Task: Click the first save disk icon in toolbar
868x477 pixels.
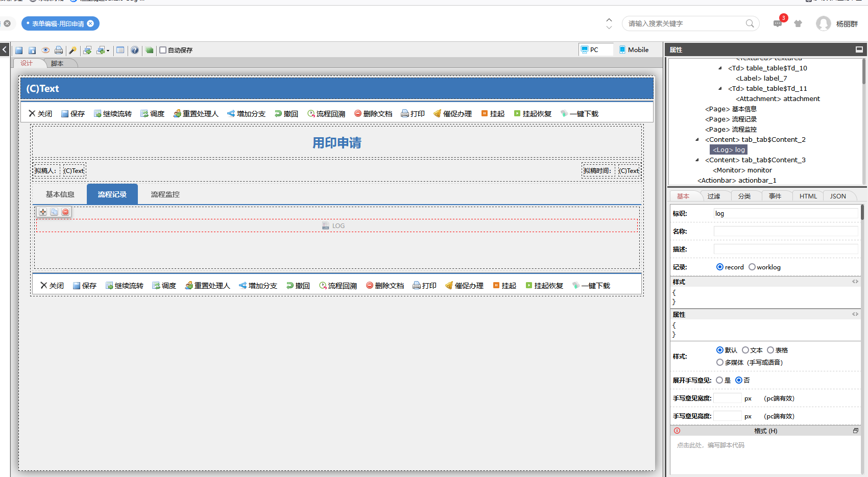Action: coord(19,50)
